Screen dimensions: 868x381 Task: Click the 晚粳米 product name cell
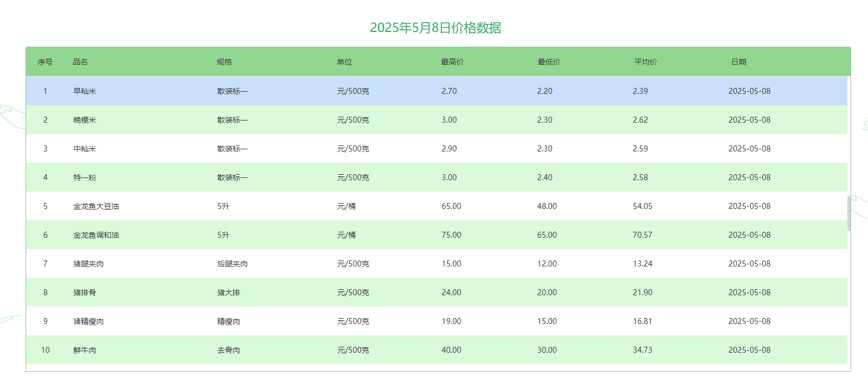click(x=85, y=120)
